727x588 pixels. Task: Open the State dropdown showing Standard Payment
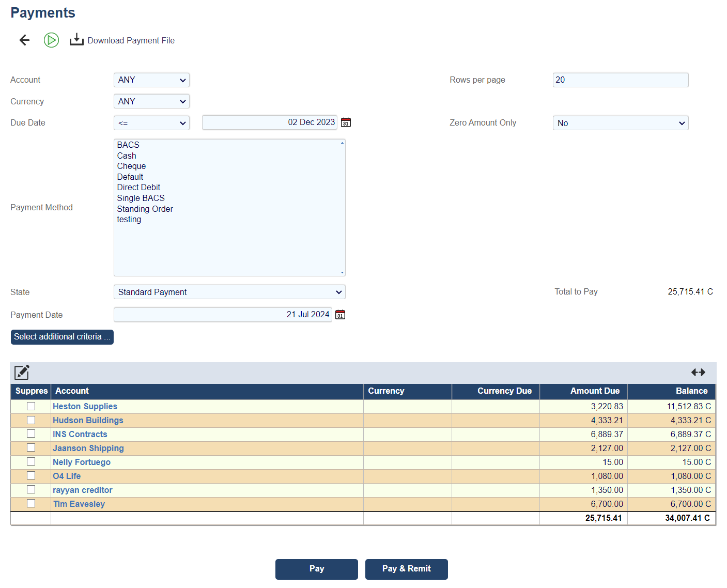tap(229, 292)
